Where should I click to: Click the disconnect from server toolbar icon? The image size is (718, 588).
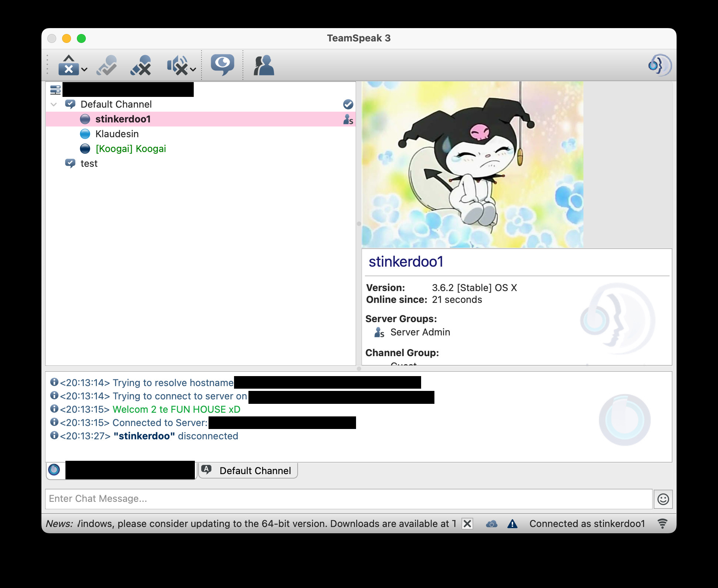point(68,65)
